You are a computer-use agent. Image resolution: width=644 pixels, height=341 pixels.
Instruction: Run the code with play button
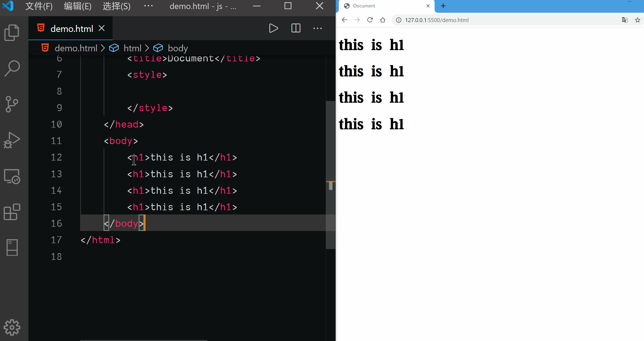(x=273, y=28)
